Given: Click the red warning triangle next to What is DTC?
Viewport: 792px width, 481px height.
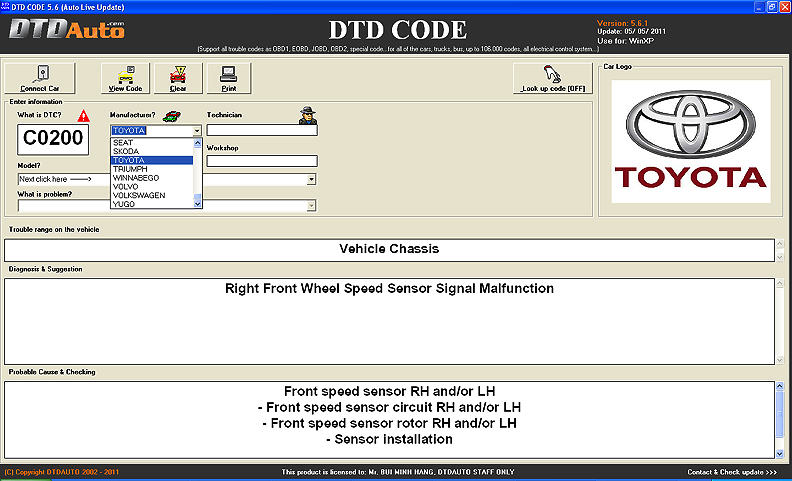Looking at the screenshot, I should click(83, 116).
